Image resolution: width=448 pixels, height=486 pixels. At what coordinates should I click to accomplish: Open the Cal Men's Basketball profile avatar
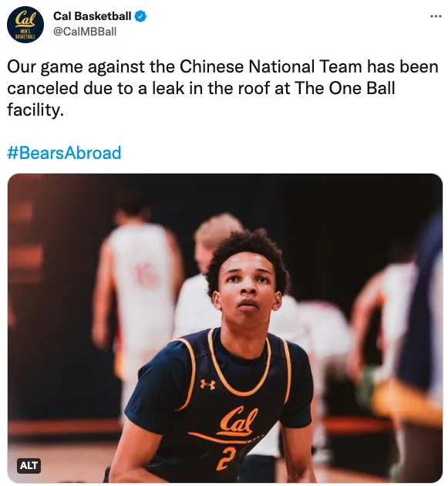(x=25, y=25)
